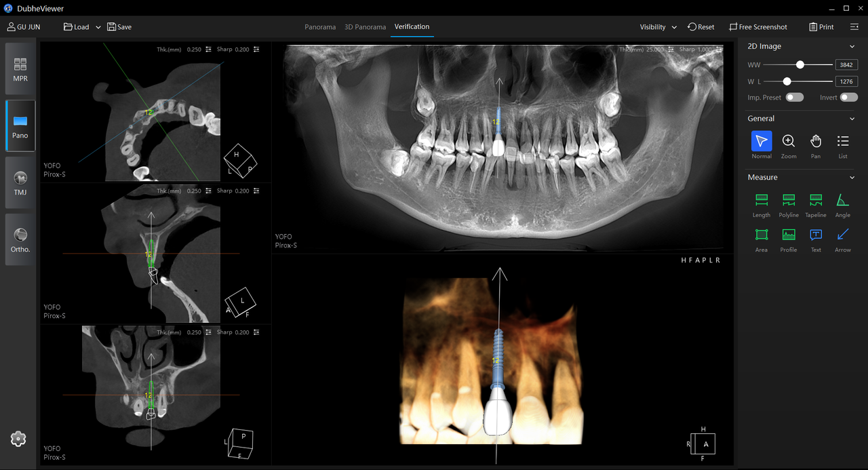The width and height of the screenshot is (868, 470).
Task: Click the Load button
Action: coord(77,27)
